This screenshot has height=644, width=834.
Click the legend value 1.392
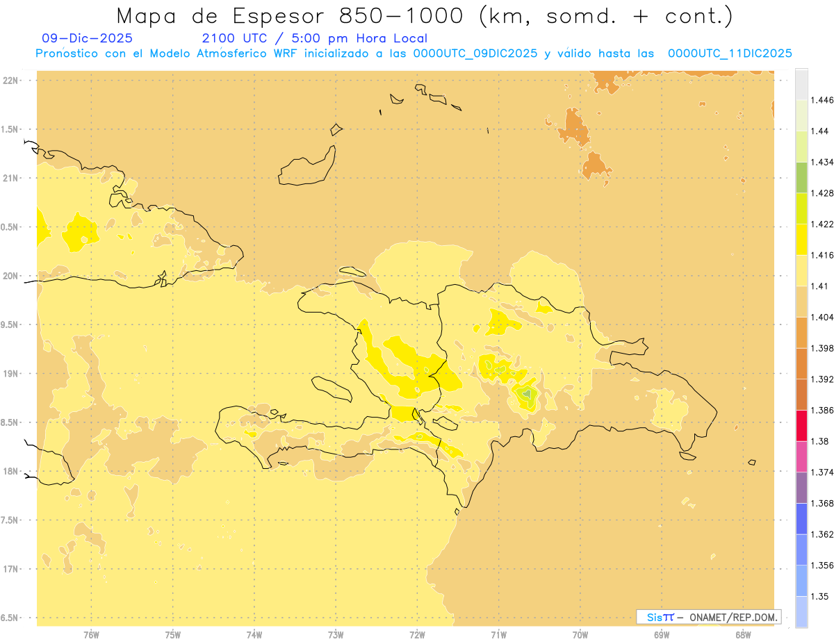click(823, 379)
